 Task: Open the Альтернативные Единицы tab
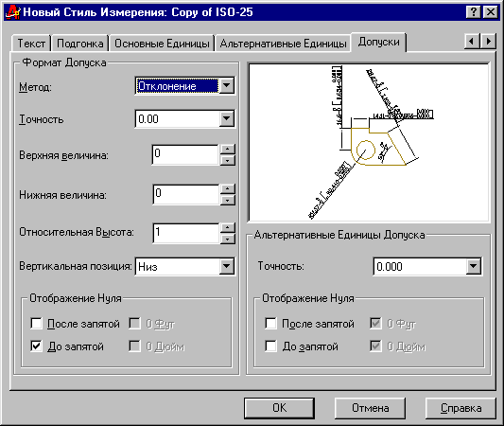coord(283,44)
